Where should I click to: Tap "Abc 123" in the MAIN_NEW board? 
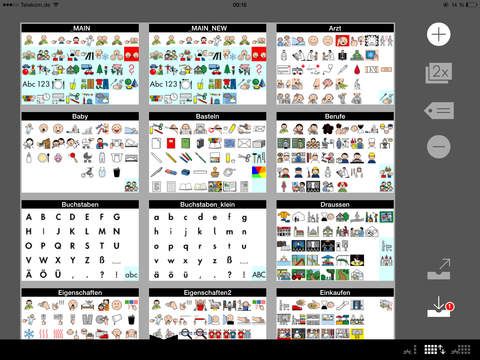(163, 84)
